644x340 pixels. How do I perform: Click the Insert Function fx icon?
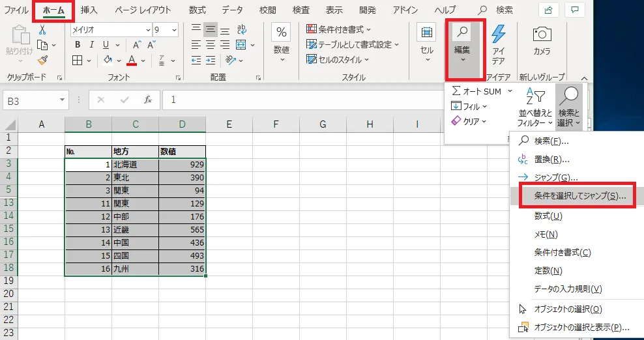(148, 100)
